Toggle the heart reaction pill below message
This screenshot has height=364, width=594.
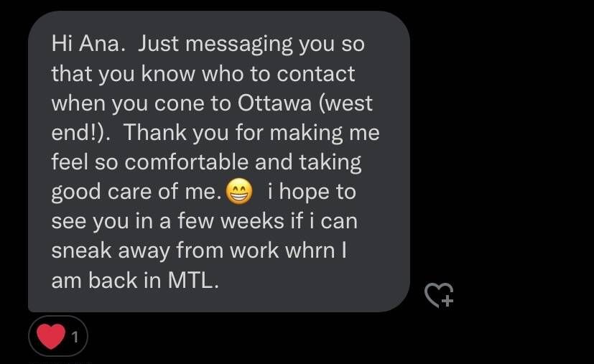[x=58, y=336]
